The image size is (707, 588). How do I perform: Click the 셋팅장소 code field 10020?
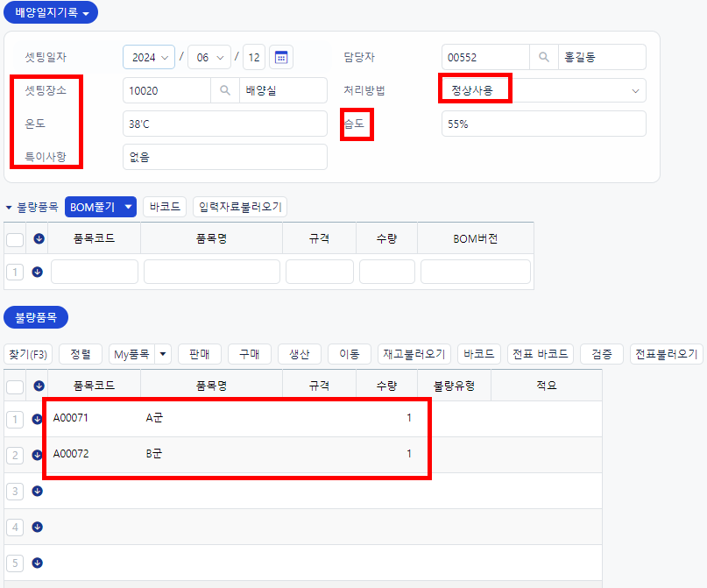tap(166, 90)
